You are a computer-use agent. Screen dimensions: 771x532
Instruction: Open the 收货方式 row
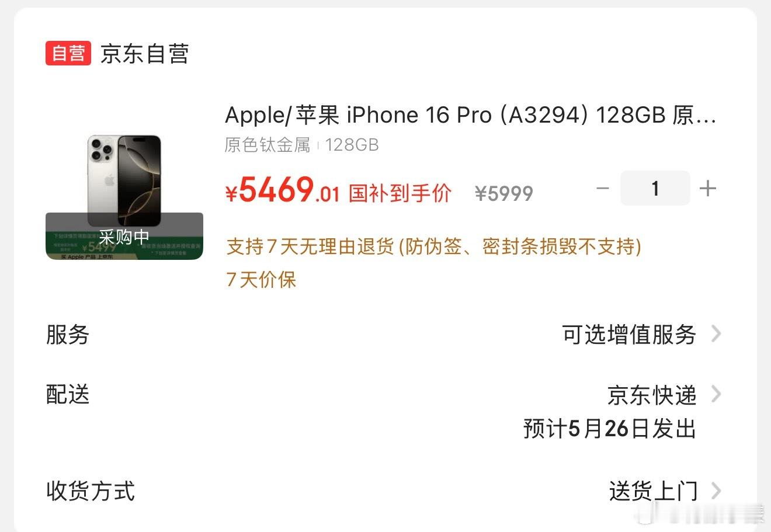[384, 491]
